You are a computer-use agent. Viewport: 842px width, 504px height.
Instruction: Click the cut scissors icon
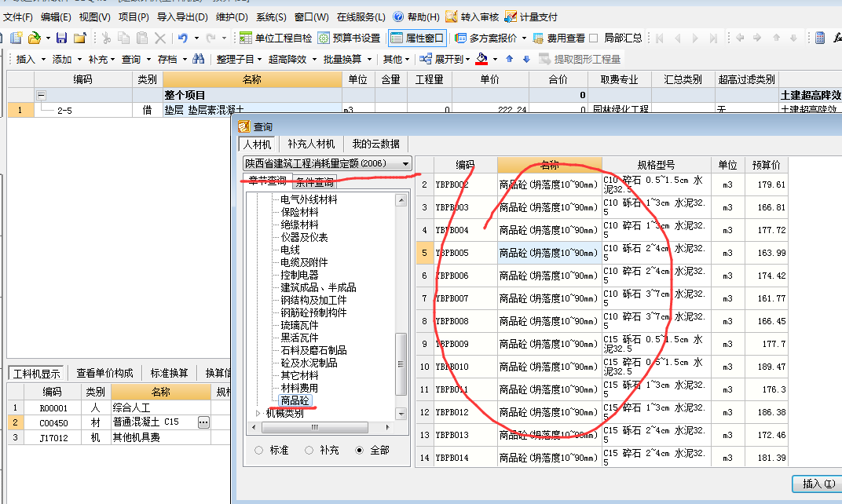point(106,38)
